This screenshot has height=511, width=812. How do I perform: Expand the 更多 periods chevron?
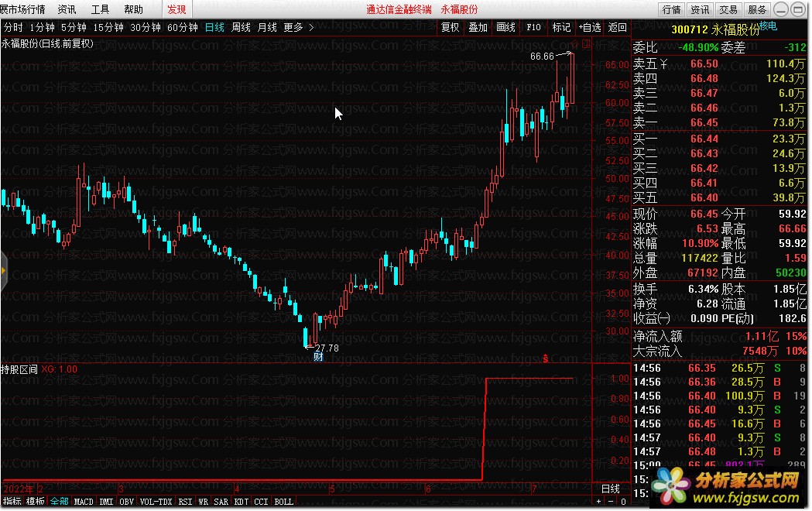tap(310, 27)
